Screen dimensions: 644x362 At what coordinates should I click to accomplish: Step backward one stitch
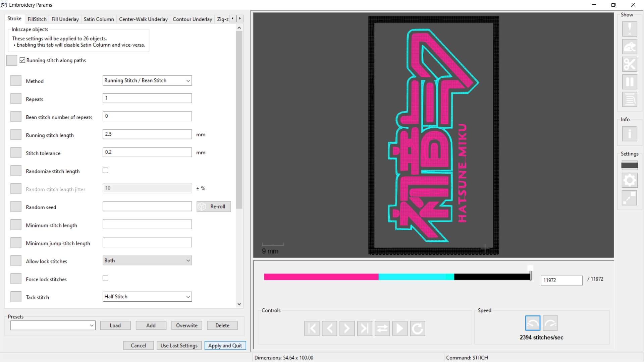tap(329, 328)
